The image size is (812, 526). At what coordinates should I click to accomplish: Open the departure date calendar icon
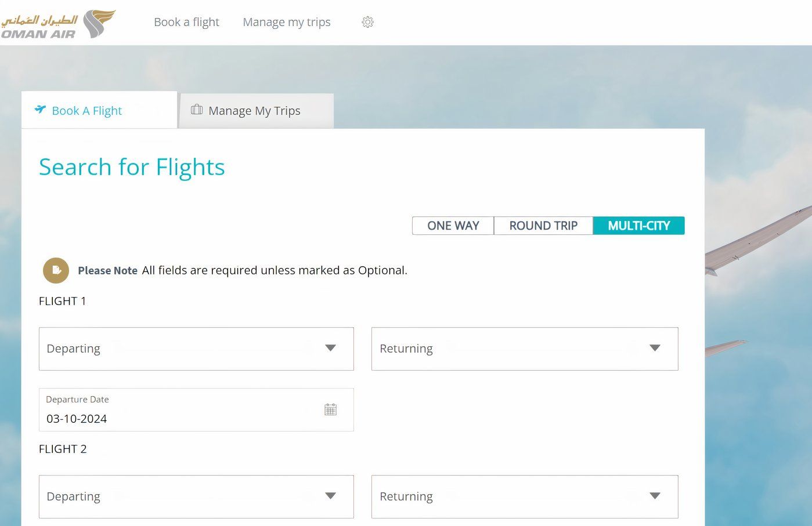point(330,409)
